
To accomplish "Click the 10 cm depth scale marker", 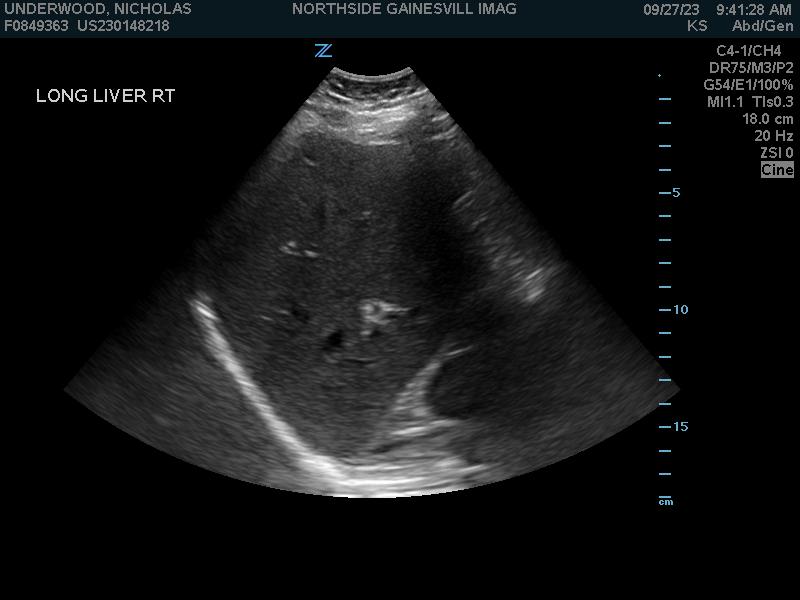I will [x=680, y=310].
